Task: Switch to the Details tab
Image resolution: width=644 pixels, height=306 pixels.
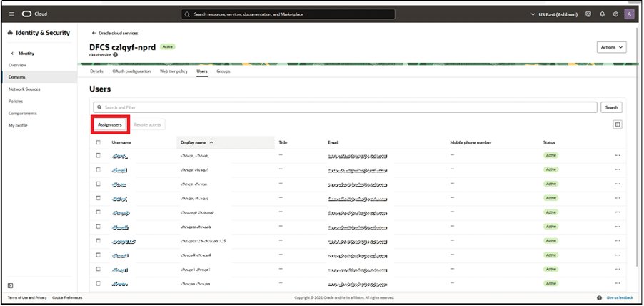Action: pos(96,71)
